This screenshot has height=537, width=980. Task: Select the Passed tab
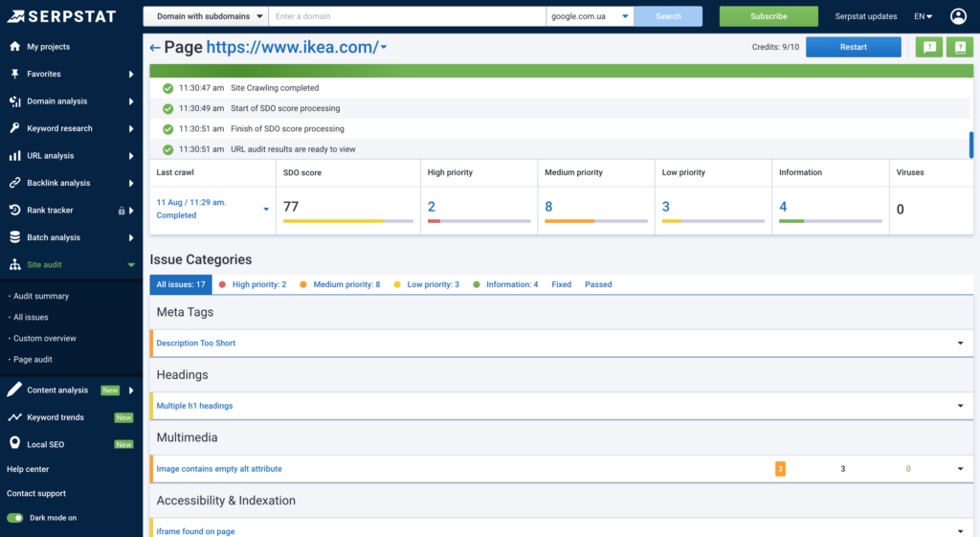[x=598, y=284]
